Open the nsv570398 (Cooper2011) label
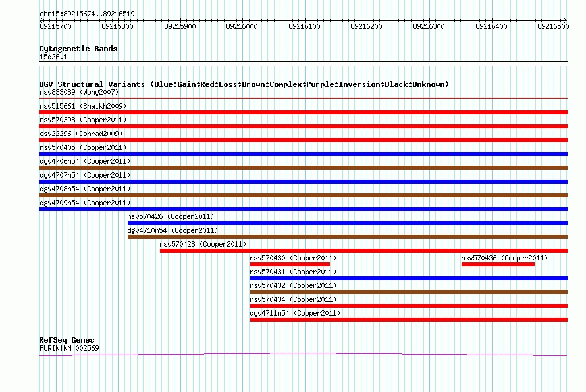The width and height of the screenshot is (586, 392). pyautogui.click(x=83, y=120)
